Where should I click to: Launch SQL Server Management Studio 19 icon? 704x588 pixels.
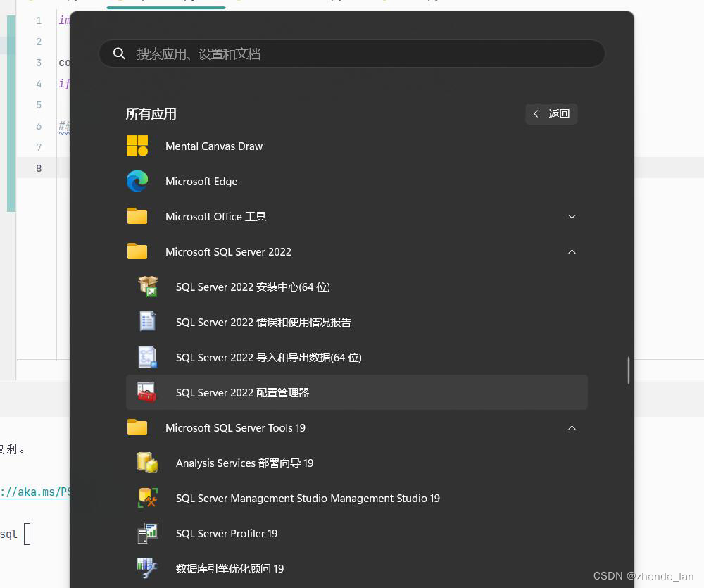pos(148,498)
